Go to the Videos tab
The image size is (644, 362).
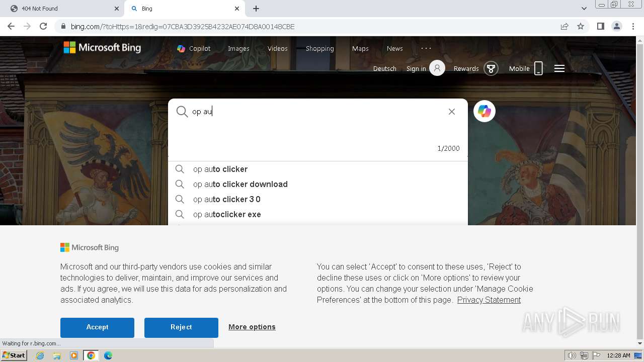pyautogui.click(x=278, y=48)
